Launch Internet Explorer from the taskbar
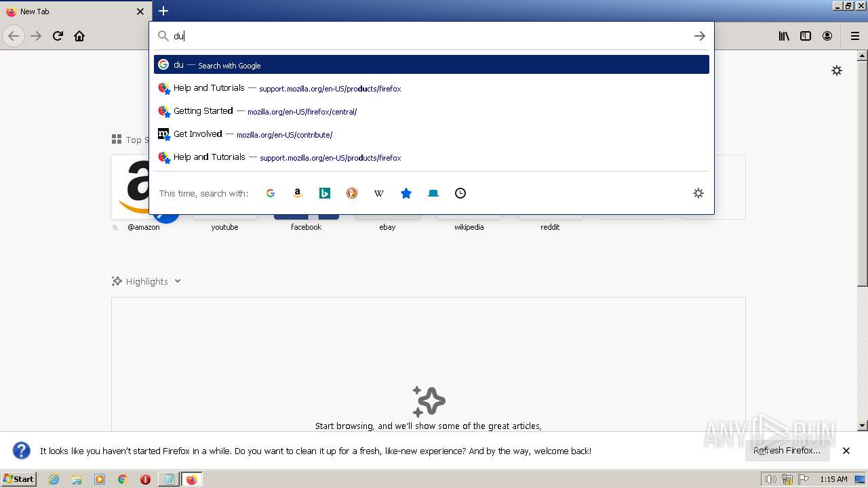Viewport: 868px width, 488px height. pyautogui.click(x=54, y=479)
